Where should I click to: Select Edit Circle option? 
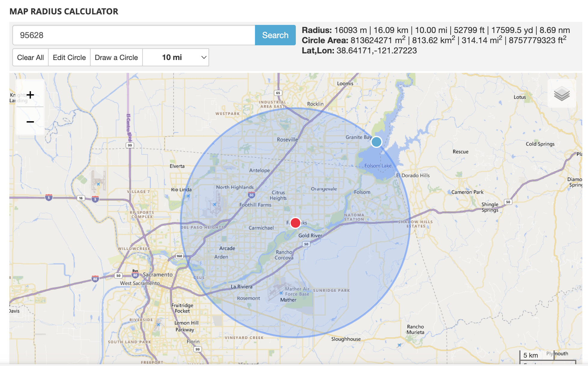pos(69,57)
